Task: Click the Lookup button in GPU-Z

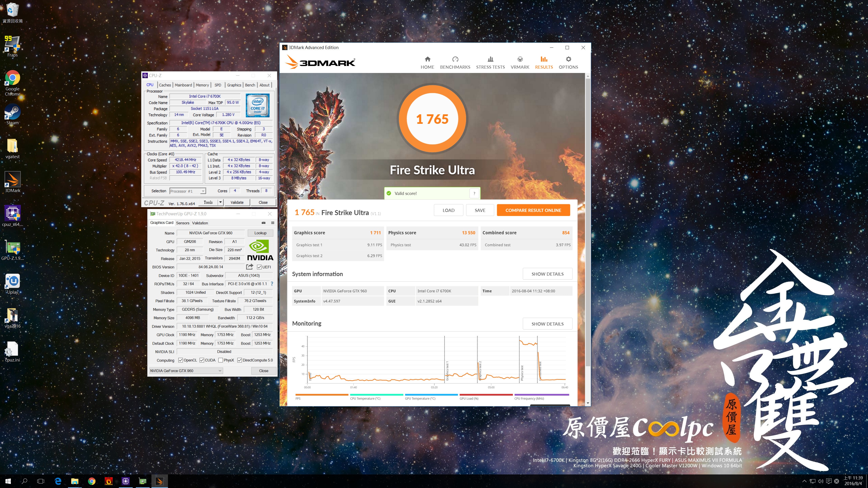Action: 260,233
